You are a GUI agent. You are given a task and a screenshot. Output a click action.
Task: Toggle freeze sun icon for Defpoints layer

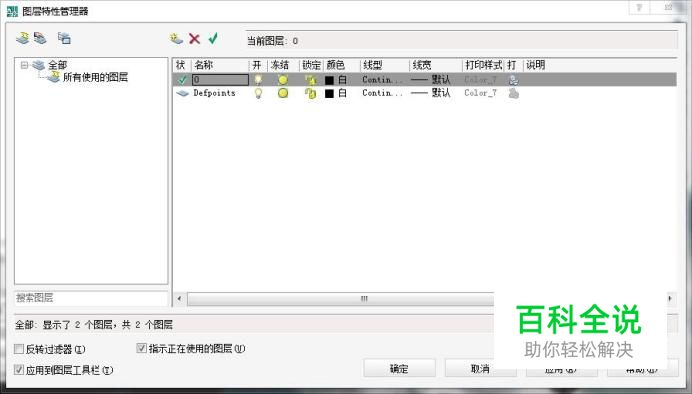point(283,93)
